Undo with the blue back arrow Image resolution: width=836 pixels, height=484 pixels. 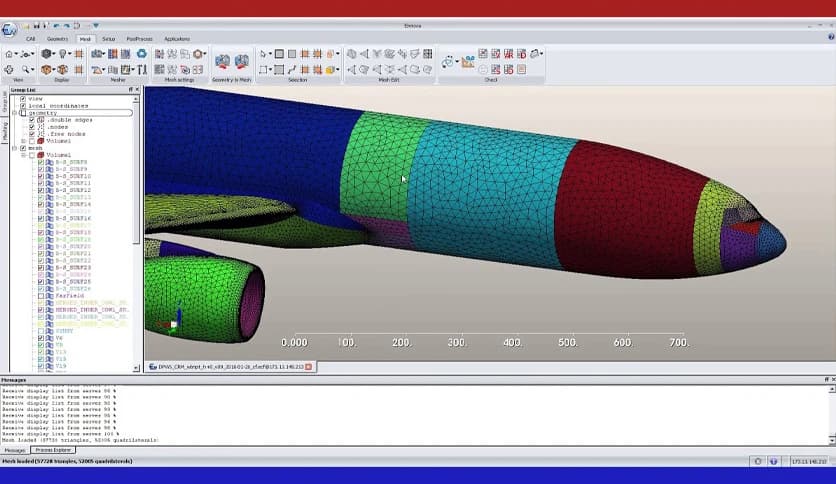coord(56,26)
